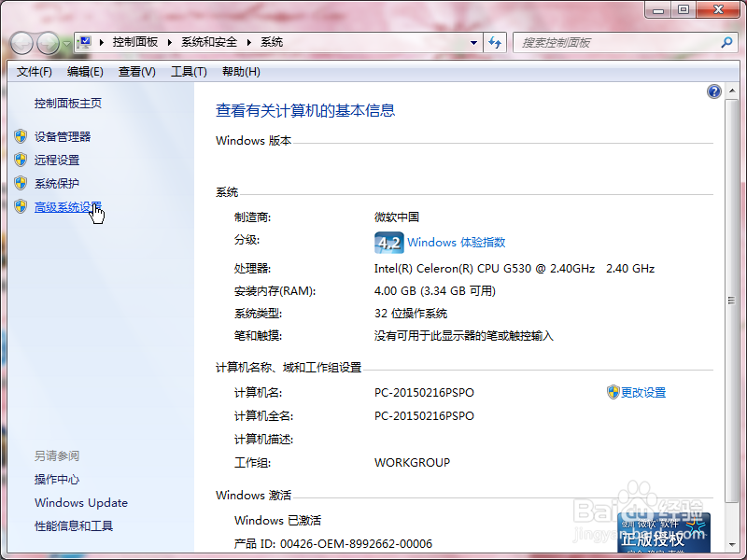
Task: Select 系统和安全 in the address breadcrumb
Action: pyautogui.click(x=209, y=42)
